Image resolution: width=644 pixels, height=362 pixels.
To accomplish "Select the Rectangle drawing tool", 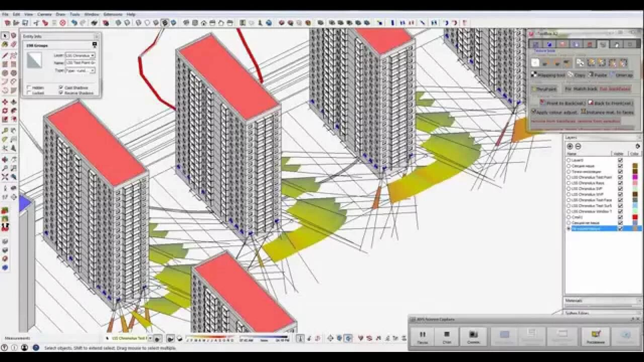I will [x=5, y=64].
